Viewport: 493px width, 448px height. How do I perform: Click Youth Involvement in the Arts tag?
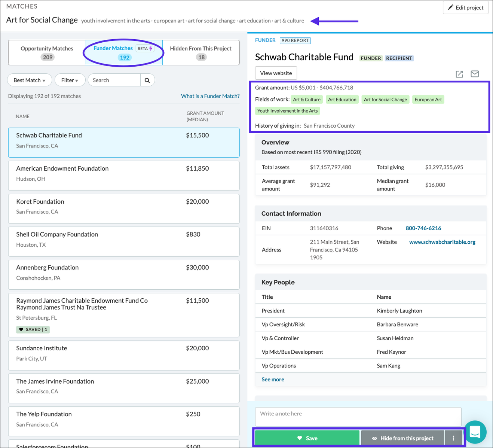pyautogui.click(x=287, y=111)
